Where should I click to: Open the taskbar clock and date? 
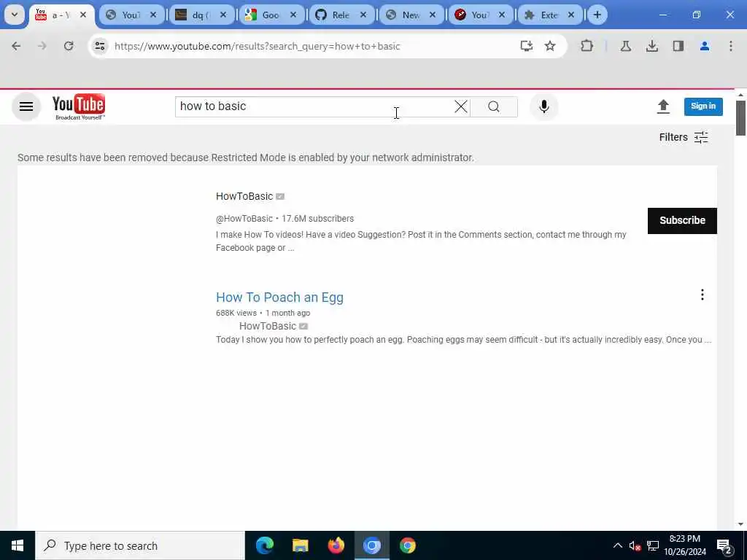tap(685, 545)
